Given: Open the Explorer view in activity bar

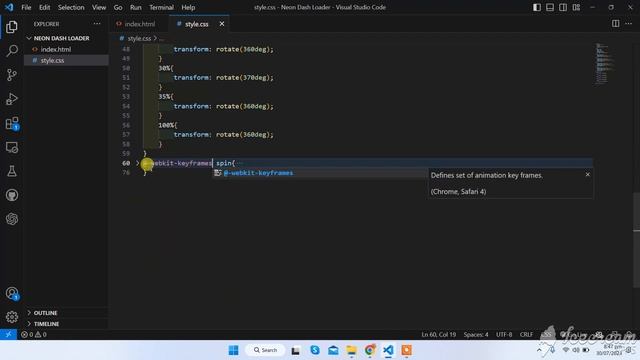Looking at the screenshot, I should click(x=12, y=27).
